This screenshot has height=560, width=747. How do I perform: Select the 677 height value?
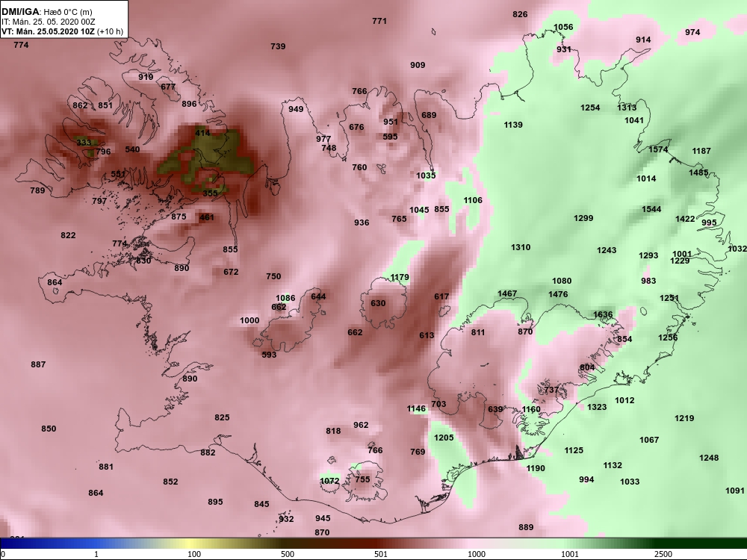168,87
